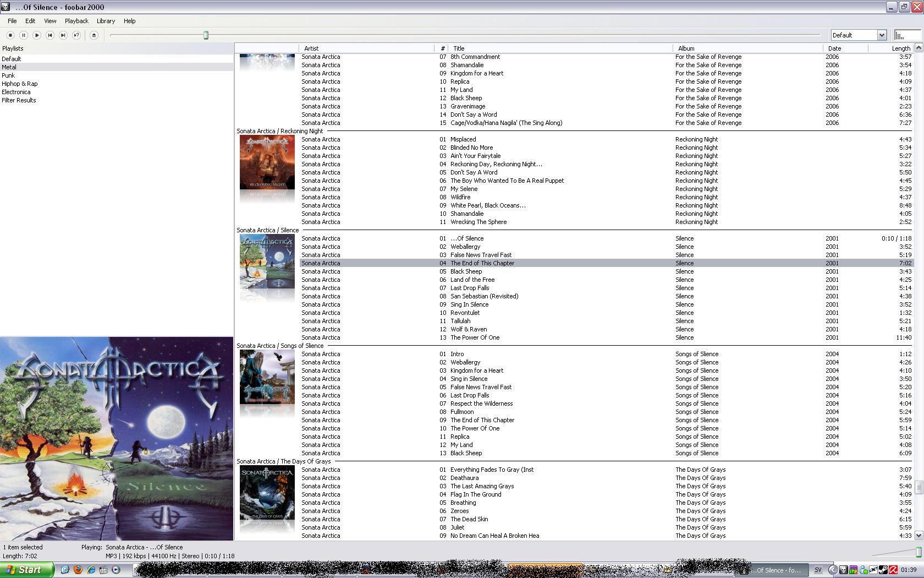Open Firefox from the quick launch bar

tap(78, 570)
